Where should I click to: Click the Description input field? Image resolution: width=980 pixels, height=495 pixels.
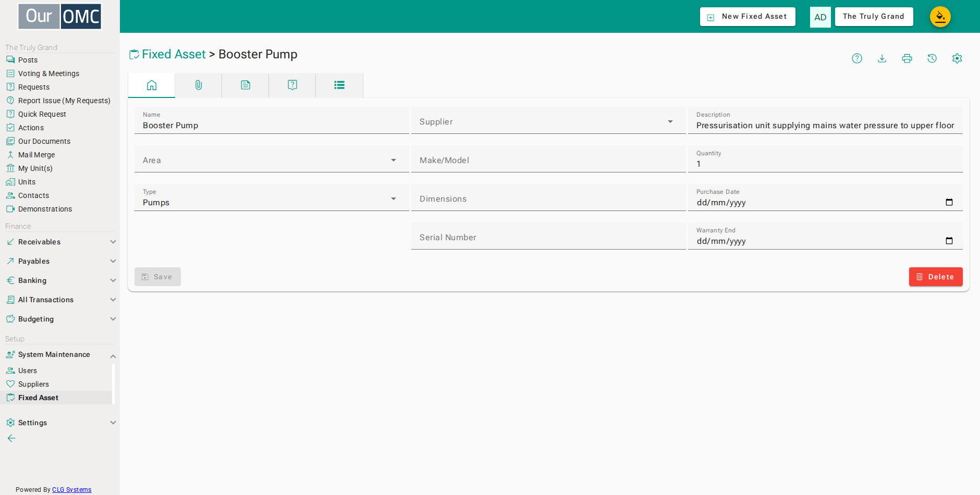point(825,120)
